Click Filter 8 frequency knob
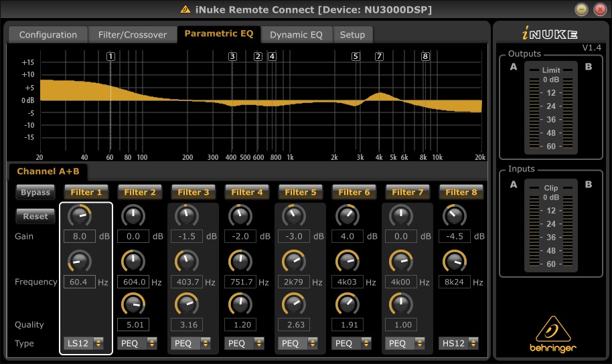Screen dimensions: 612x364 [x=455, y=261]
